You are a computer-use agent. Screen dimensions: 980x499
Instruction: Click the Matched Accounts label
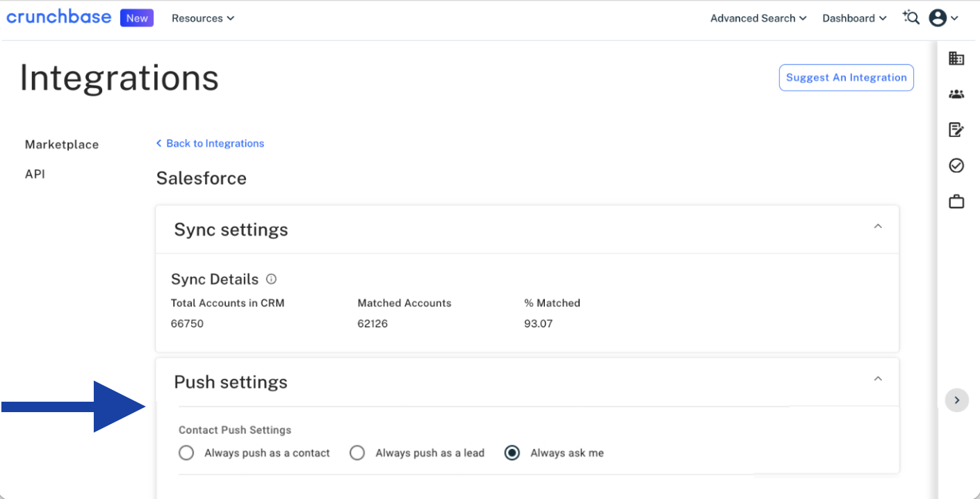(x=405, y=303)
